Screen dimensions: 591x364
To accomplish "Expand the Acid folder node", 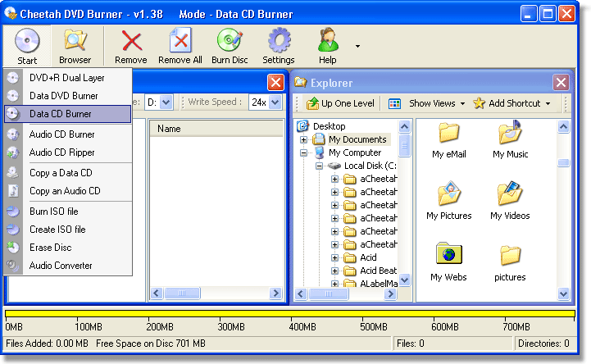I will coord(334,257).
